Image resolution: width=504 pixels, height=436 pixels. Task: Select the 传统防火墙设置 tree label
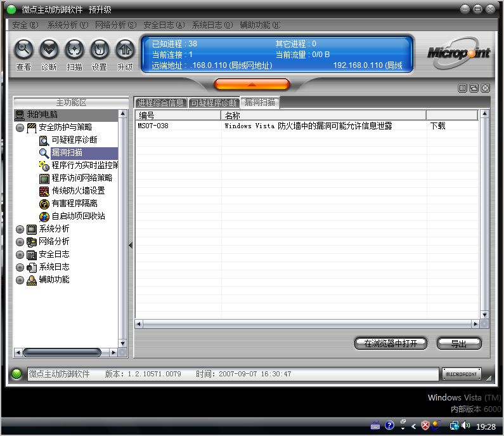tap(78, 190)
